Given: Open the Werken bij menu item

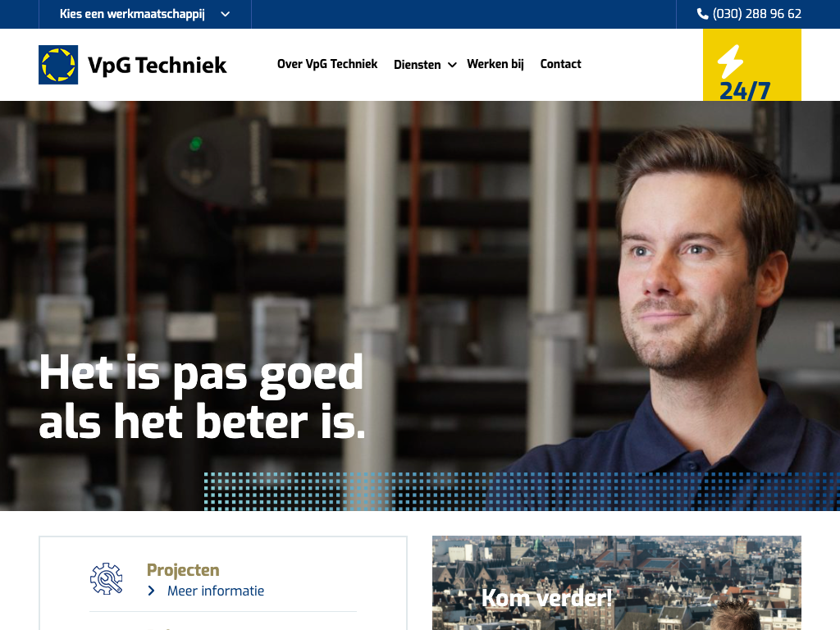Looking at the screenshot, I should point(495,64).
